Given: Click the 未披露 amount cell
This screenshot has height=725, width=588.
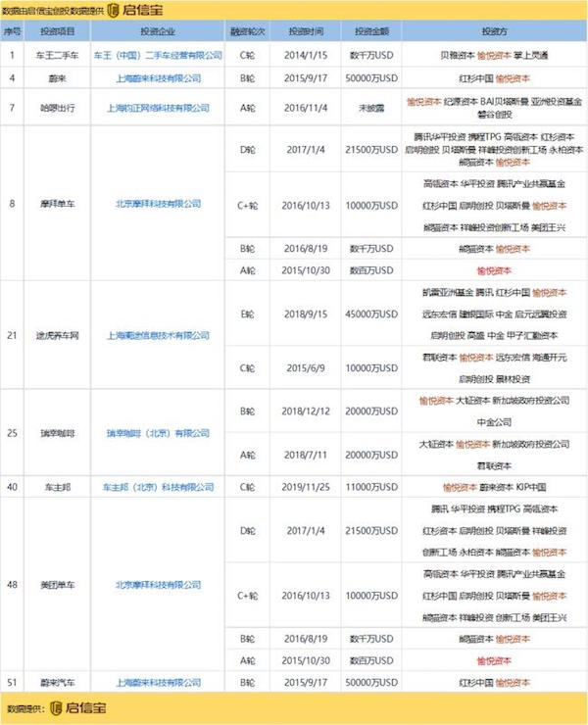Looking at the screenshot, I should (x=371, y=108).
